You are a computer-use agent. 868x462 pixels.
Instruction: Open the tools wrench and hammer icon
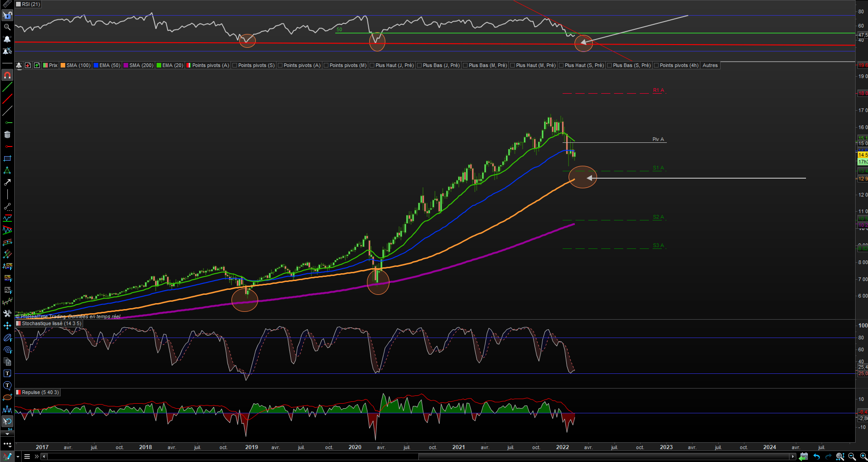click(x=7, y=314)
